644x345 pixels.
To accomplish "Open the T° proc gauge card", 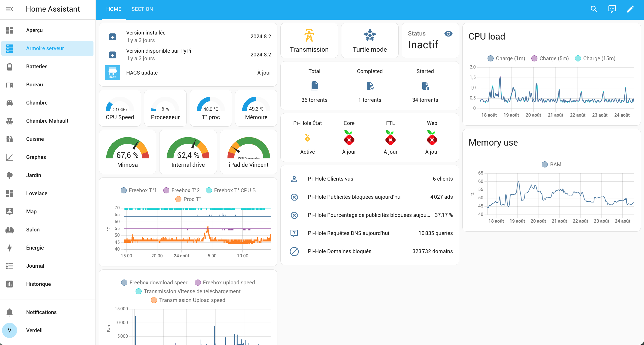I will (211, 108).
